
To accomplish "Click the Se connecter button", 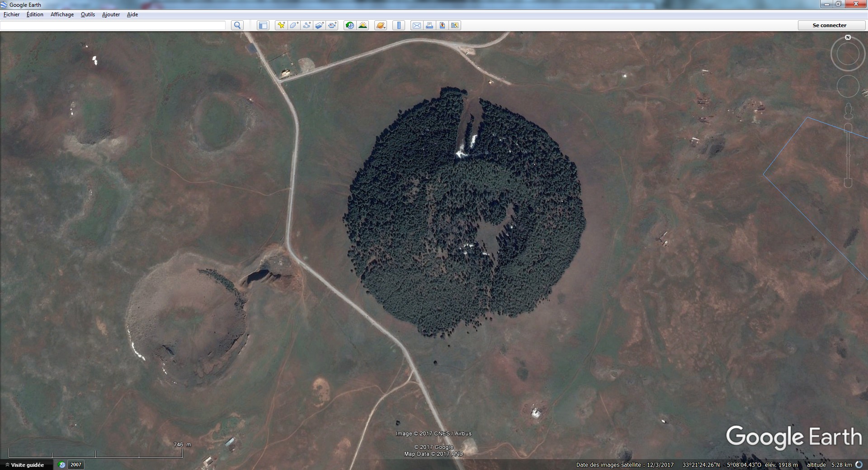I will [x=829, y=25].
